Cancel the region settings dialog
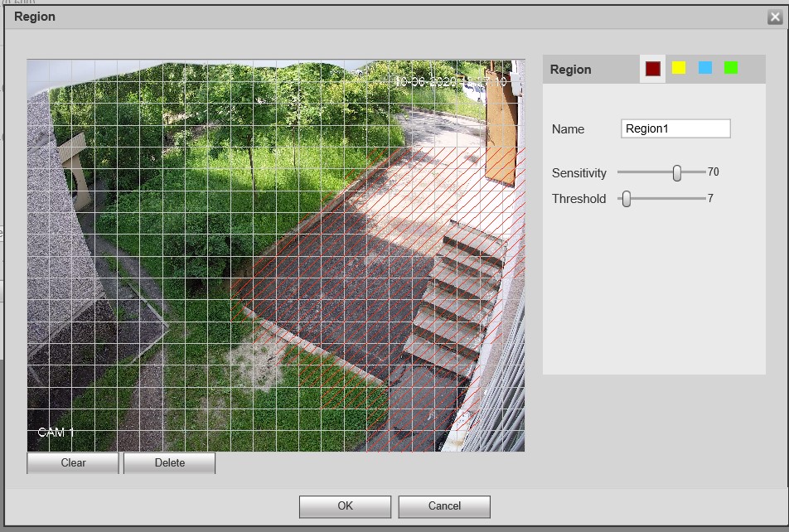The image size is (789, 532). tap(444, 506)
